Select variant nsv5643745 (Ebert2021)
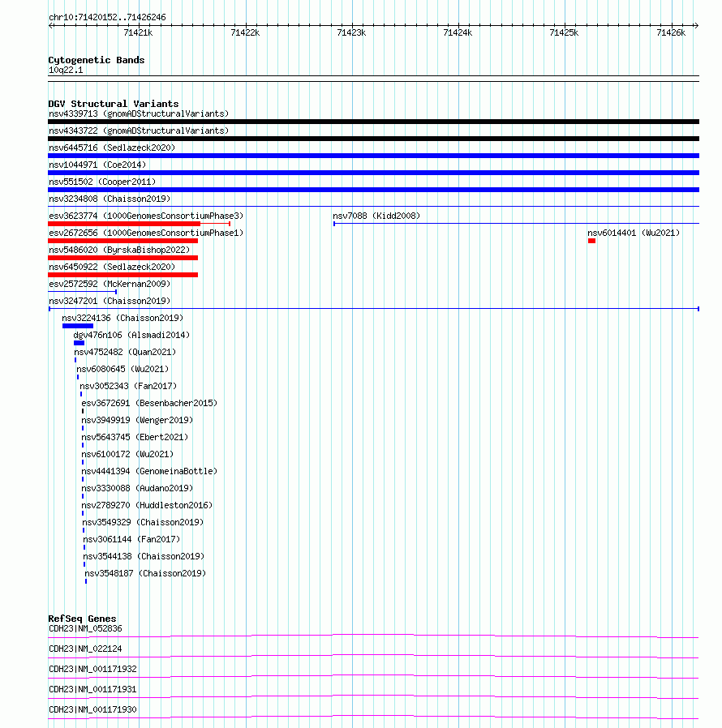The width and height of the screenshot is (722, 728). [135, 437]
